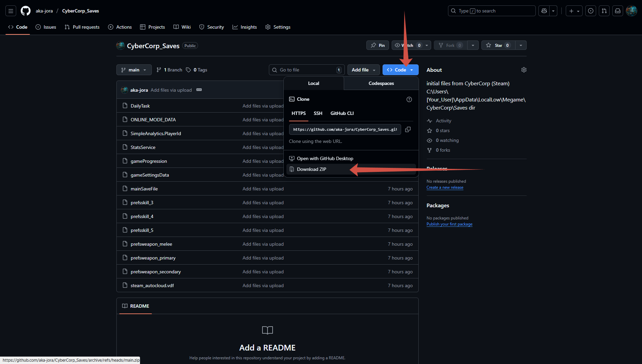Viewport: 642px width, 364px height.
Task: Switch to Codespaces tab in Code popup
Action: [x=381, y=83]
